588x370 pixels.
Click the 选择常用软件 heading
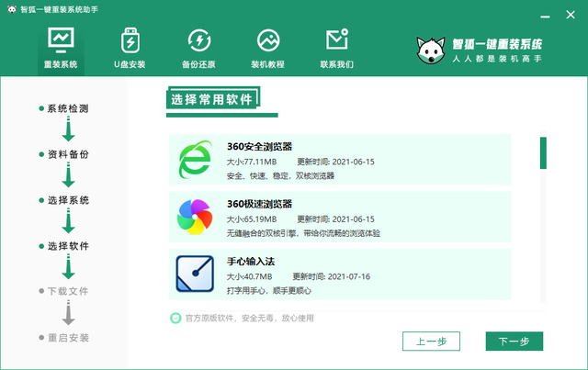click(x=212, y=99)
